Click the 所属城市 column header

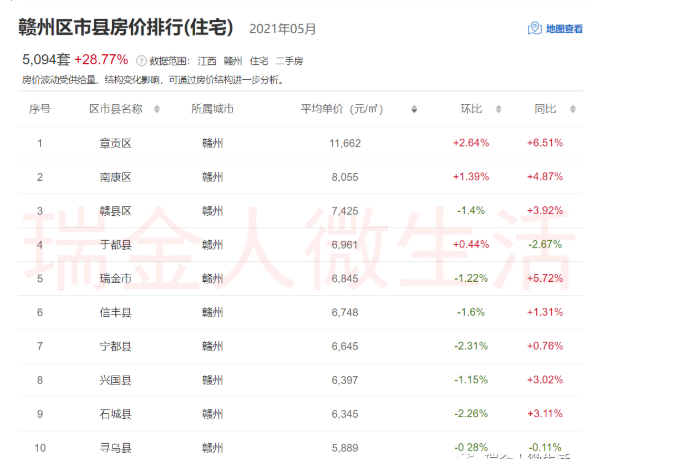(212, 109)
